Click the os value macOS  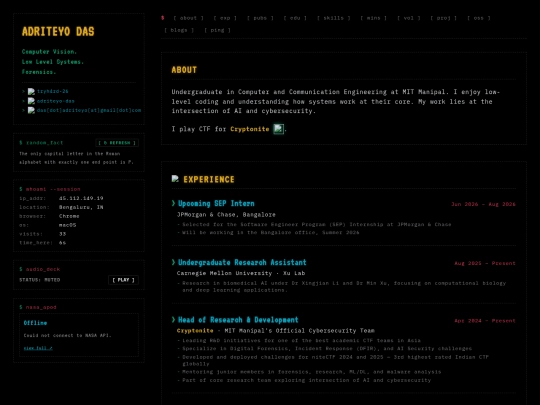(68, 225)
